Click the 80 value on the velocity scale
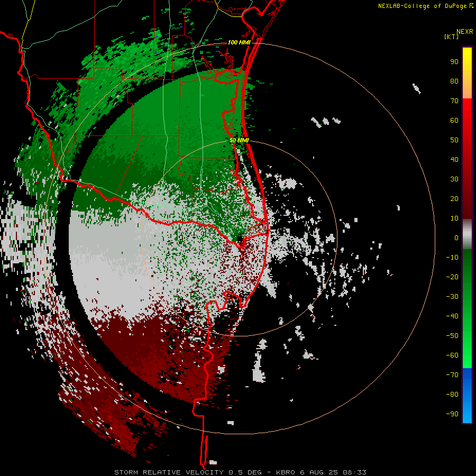Viewport: 476px width, 476px height. coord(454,81)
